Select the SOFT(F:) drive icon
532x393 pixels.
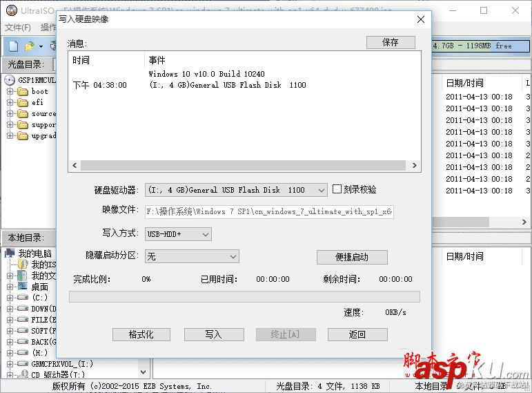coord(23,331)
